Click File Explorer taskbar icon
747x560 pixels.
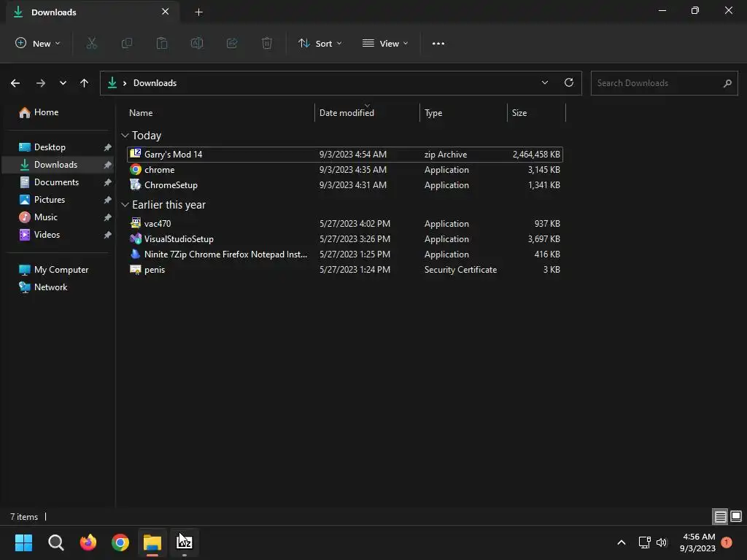pos(152,542)
